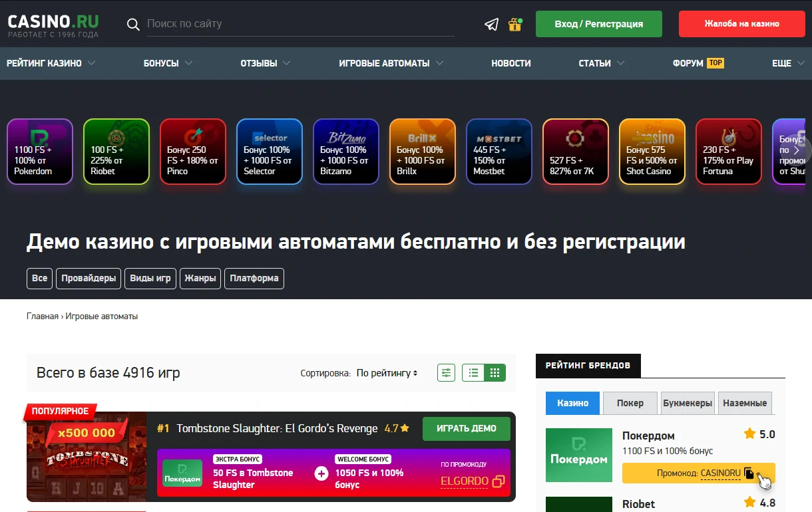The width and height of the screenshot is (812, 512).
Task: Open the Новости menu item
Action: 511,63
